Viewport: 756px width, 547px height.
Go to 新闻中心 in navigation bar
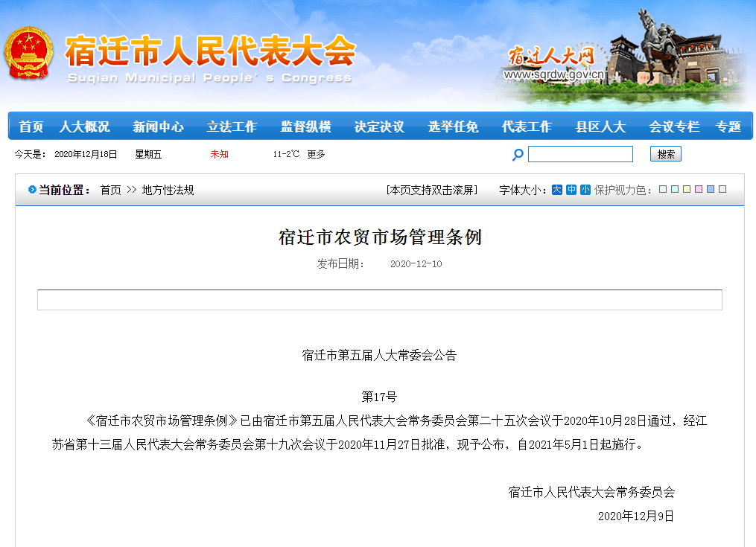pos(158,127)
